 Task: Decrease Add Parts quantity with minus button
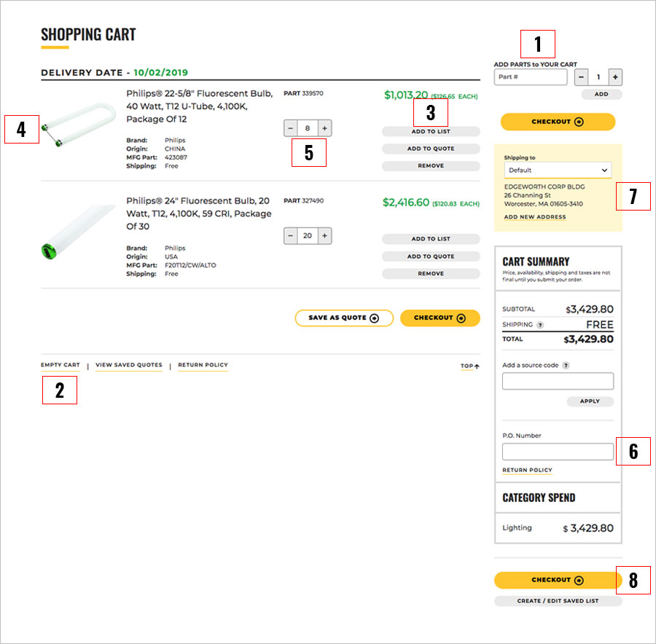[x=581, y=77]
